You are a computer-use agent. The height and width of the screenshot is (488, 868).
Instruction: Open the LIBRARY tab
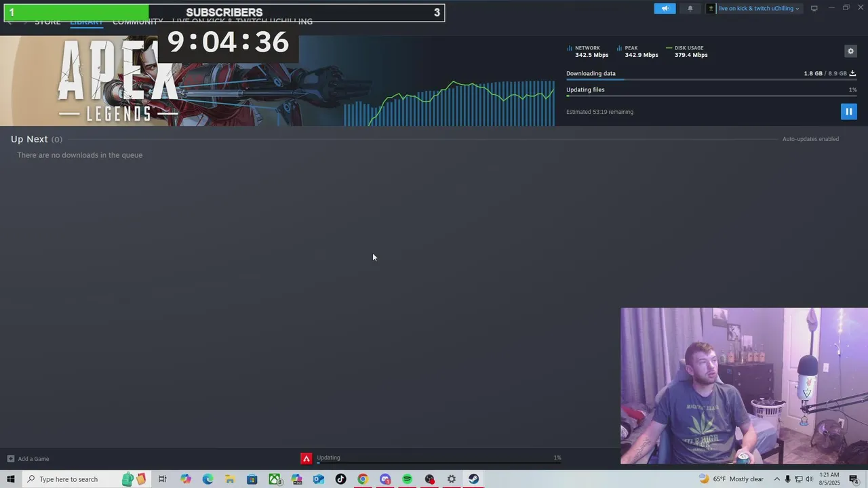click(x=86, y=22)
